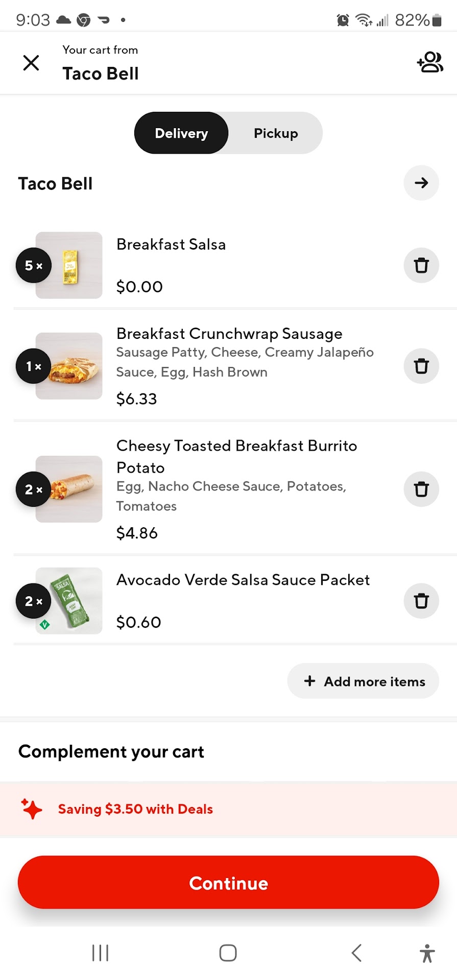The height and width of the screenshot is (980, 457).
Task: Tap the red sparkle deals icon
Action: pyautogui.click(x=32, y=809)
